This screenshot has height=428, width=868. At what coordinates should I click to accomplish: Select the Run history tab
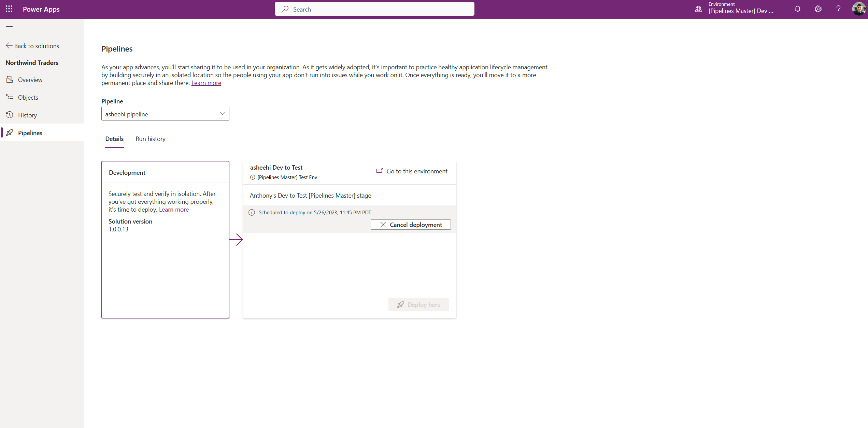150,139
